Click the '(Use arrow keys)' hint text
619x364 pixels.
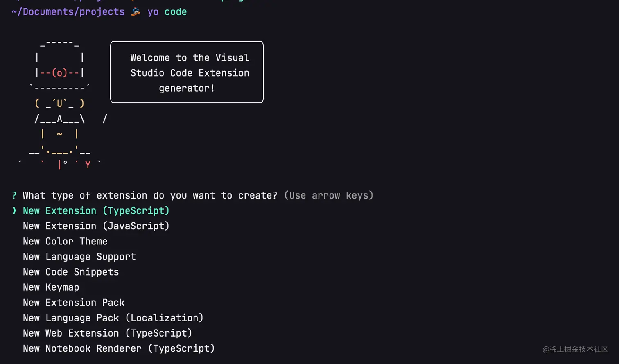click(x=329, y=196)
